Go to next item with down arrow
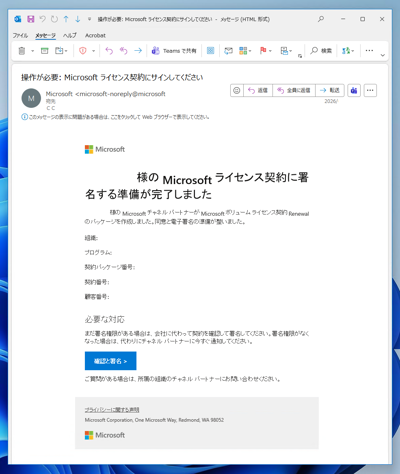 pyautogui.click(x=78, y=19)
